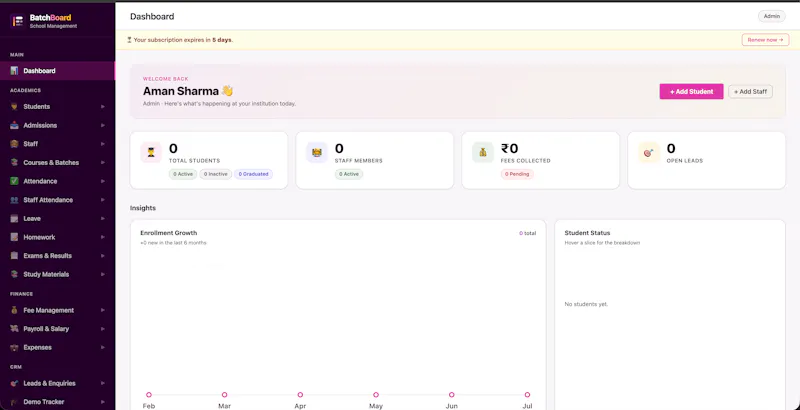
Task: Click the Staff sidebar icon
Action: 14,144
